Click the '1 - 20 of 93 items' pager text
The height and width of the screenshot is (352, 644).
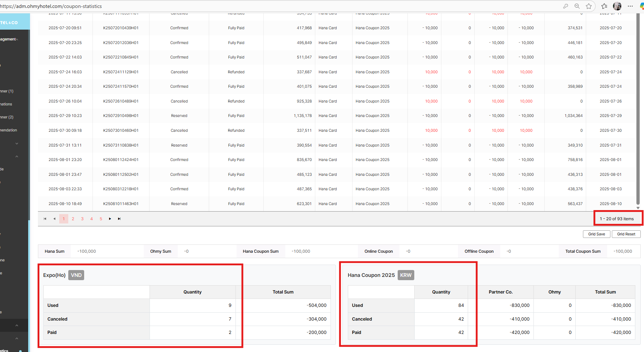coord(617,219)
